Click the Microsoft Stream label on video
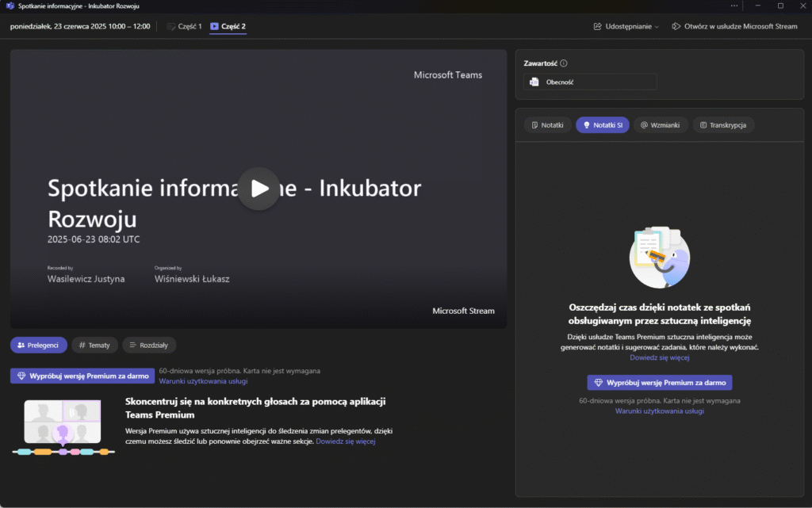The width and height of the screenshot is (812, 508). (x=463, y=311)
